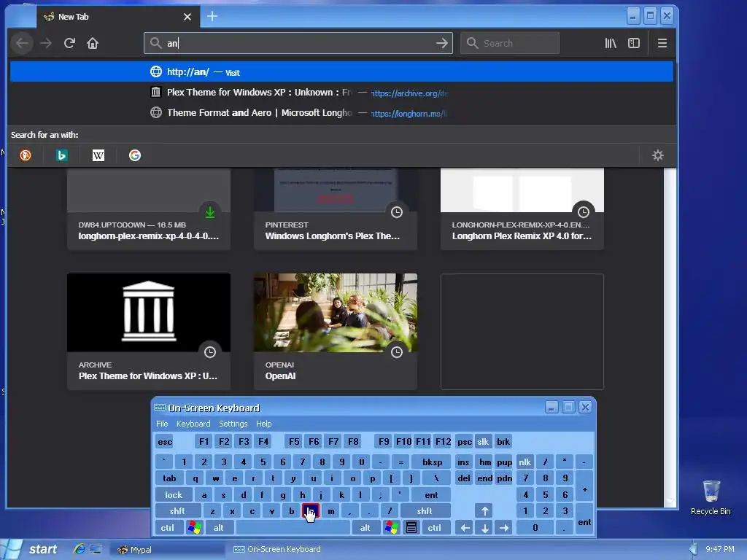Click the browser back arrow button

(22, 43)
